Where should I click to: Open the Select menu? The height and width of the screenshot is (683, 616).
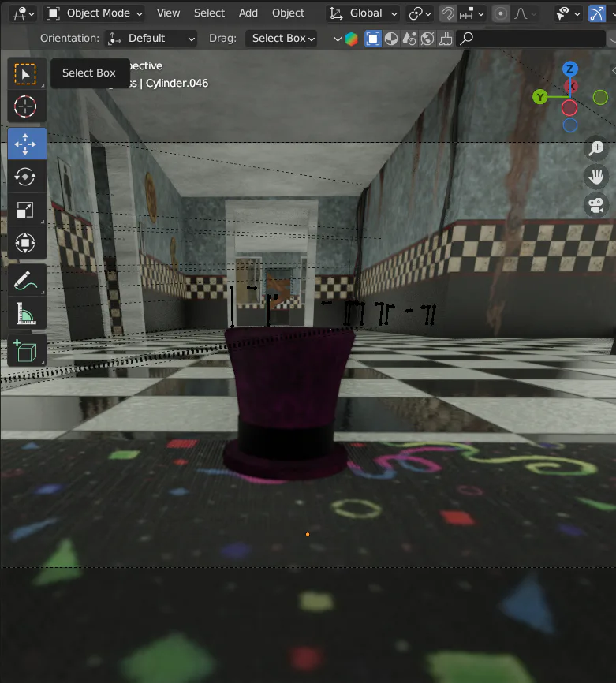pyautogui.click(x=209, y=13)
